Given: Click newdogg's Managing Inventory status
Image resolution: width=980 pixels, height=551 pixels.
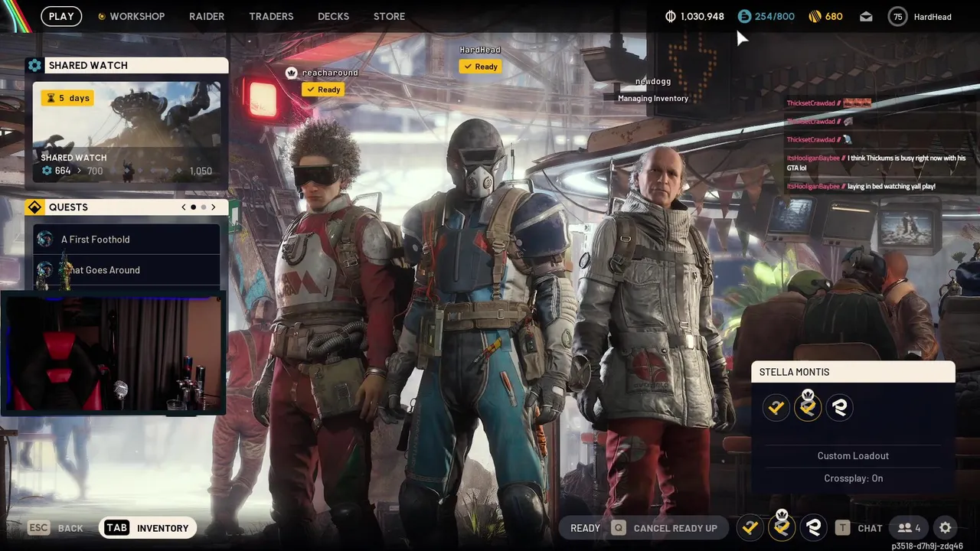Looking at the screenshot, I should 653,98.
